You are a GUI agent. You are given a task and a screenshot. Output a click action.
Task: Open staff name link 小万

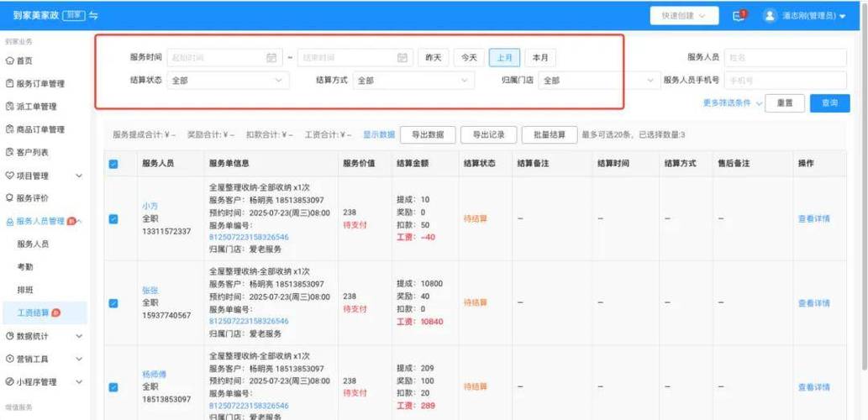(150, 206)
